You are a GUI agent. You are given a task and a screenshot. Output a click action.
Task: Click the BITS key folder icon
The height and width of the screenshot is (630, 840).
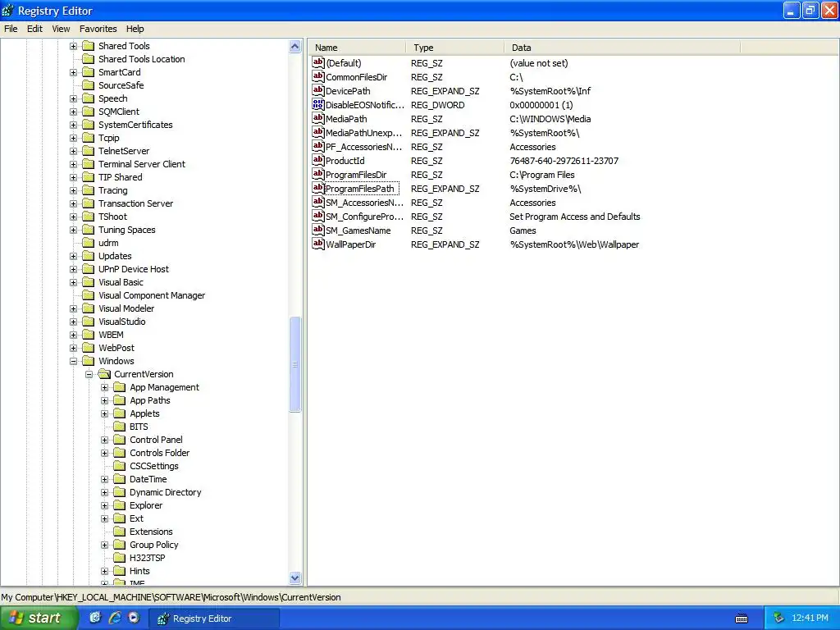pos(120,427)
